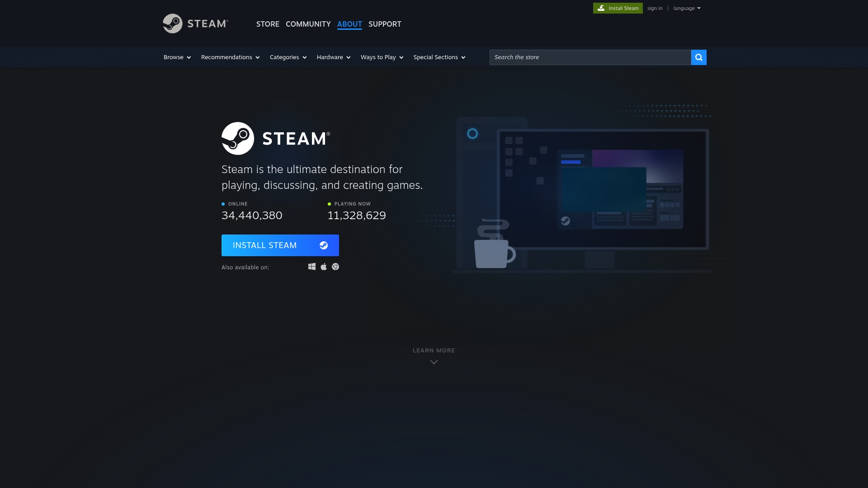Expand the Categories dropdown
The height and width of the screenshot is (488, 868).
pos(288,57)
